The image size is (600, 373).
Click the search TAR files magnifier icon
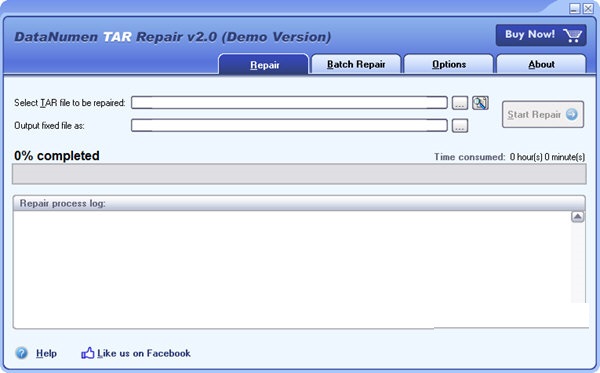point(480,103)
